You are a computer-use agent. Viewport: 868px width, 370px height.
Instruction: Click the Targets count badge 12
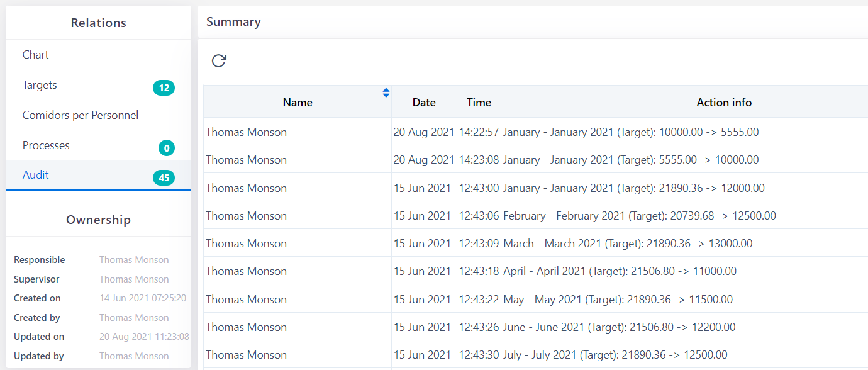tap(164, 88)
